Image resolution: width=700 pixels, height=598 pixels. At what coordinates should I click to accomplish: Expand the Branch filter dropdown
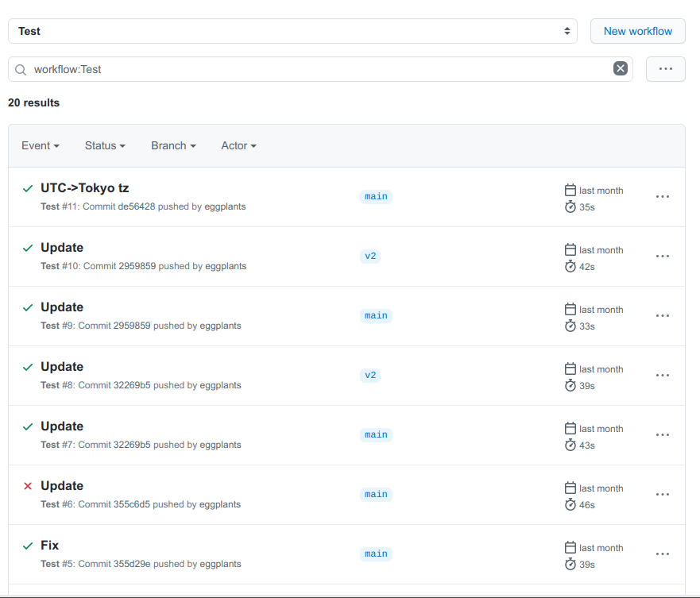tap(173, 146)
